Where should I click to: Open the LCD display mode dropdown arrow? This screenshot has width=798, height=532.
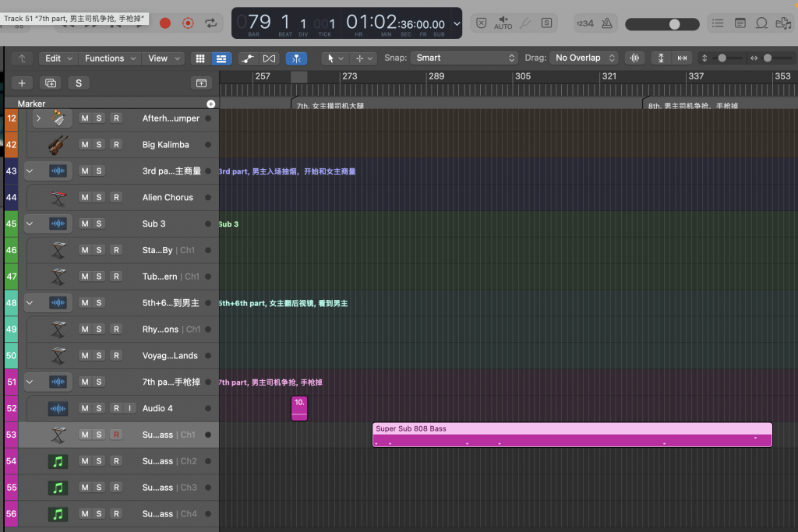457,23
